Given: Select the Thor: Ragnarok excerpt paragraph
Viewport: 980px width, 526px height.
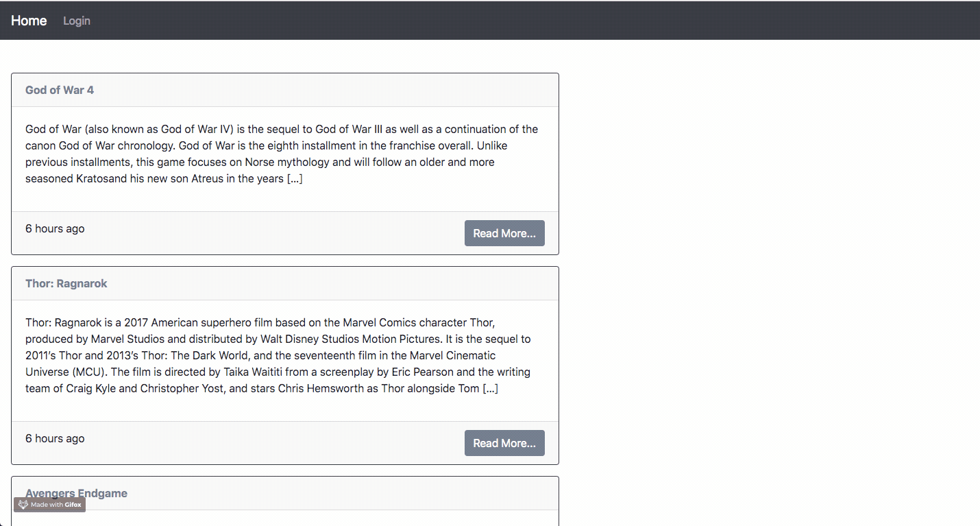Looking at the screenshot, I should tap(278, 355).
